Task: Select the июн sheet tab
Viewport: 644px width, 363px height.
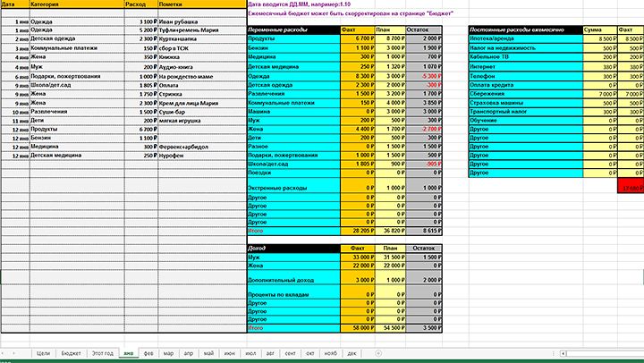Action: point(230,353)
